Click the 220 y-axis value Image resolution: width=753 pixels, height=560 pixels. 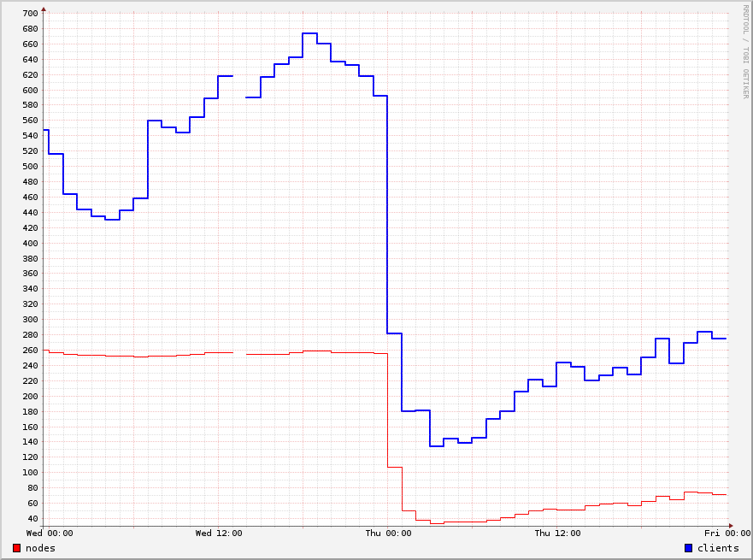pyautogui.click(x=30, y=380)
